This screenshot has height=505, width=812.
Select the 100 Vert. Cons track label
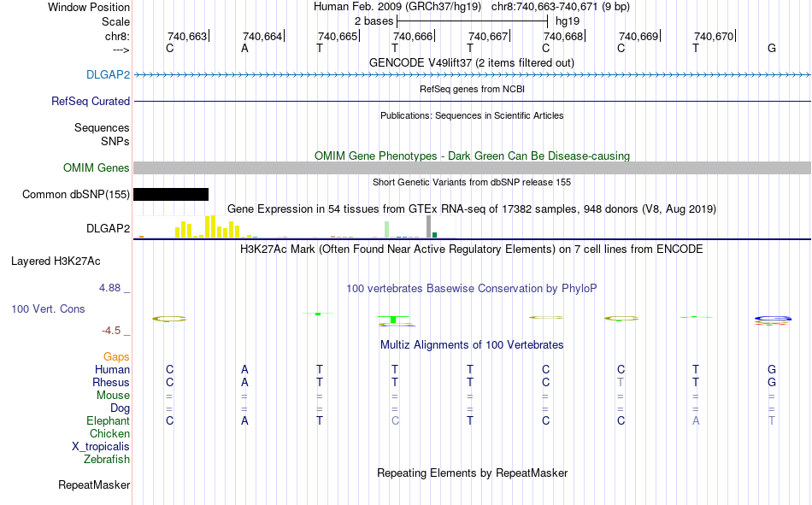pos(48,308)
